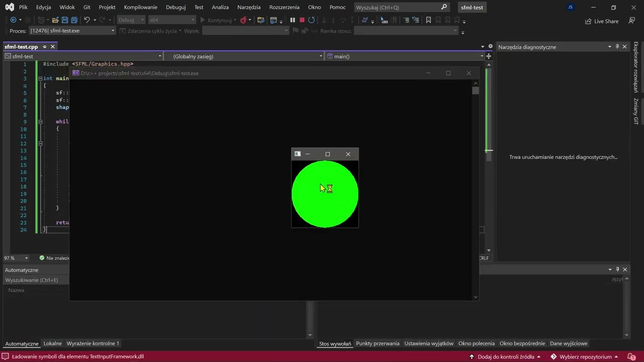Click Dodaj do kontroli źródła in status bar
The width and height of the screenshot is (644, 362).
[x=505, y=356]
